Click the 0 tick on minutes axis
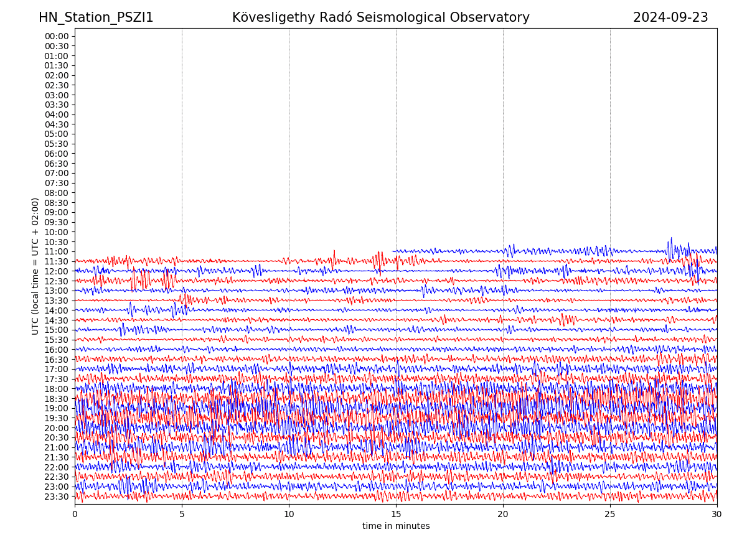The height and width of the screenshot is (560, 747). [75, 514]
